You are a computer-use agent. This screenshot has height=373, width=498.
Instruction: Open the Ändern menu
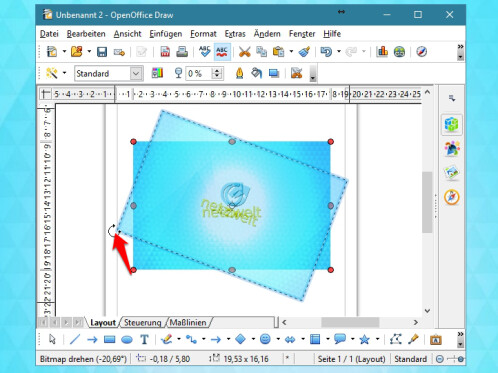point(267,34)
